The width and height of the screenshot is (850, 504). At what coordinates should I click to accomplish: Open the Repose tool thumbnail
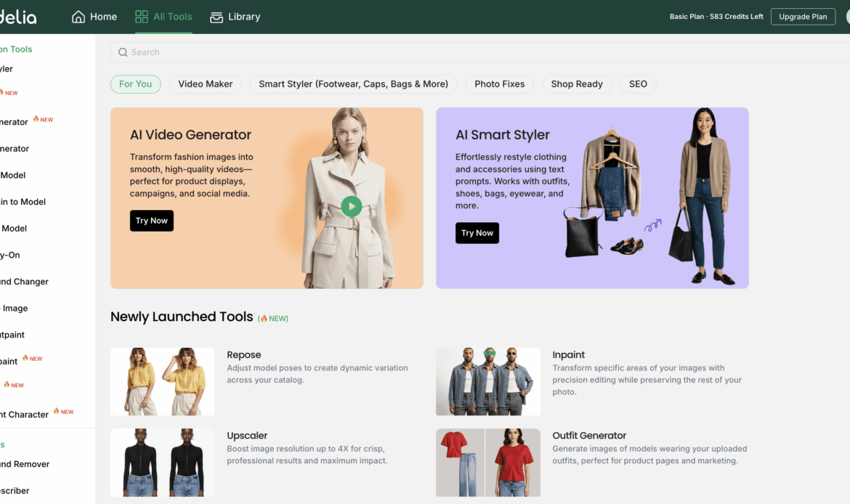click(163, 381)
